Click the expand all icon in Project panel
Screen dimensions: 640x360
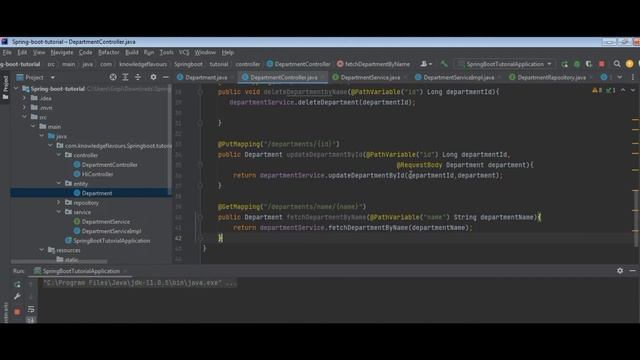(125, 77)
